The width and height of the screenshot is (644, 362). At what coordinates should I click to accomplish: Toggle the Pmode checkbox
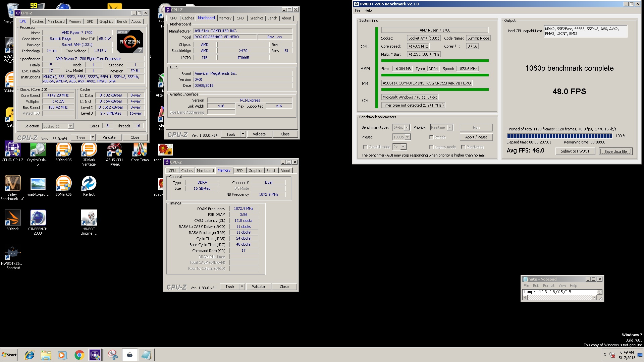point(431,137)
